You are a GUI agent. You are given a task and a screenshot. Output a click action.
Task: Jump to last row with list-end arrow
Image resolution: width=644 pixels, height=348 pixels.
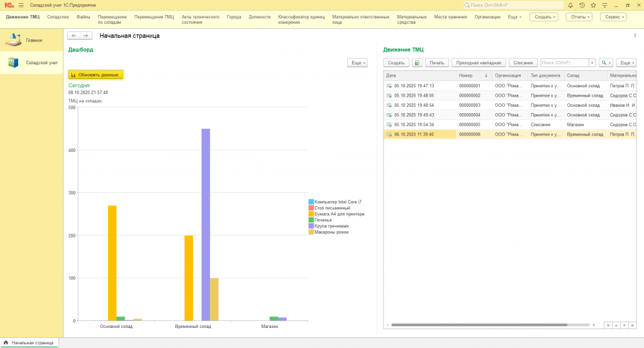coord(631,325)
